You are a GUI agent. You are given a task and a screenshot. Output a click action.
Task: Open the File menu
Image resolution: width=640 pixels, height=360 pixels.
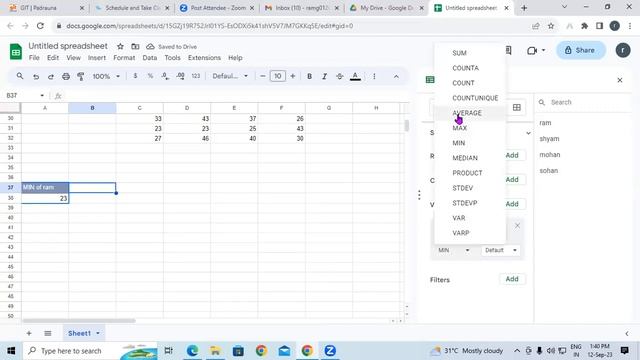[34, 58]
